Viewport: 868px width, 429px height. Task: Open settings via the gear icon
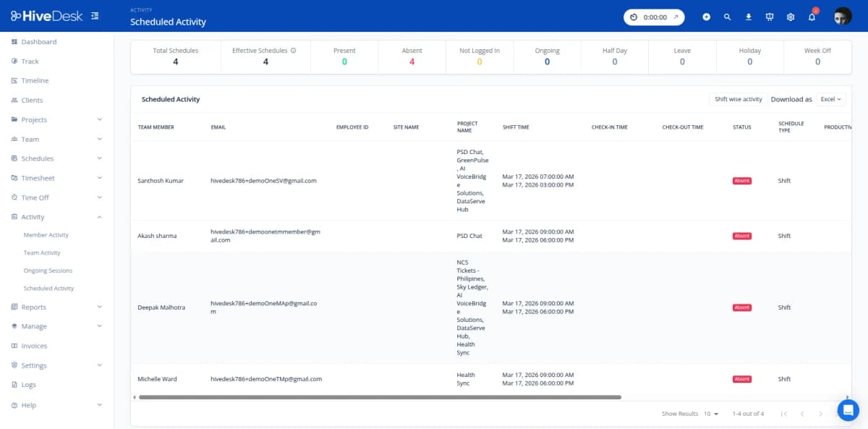click(x=790, y=16)
